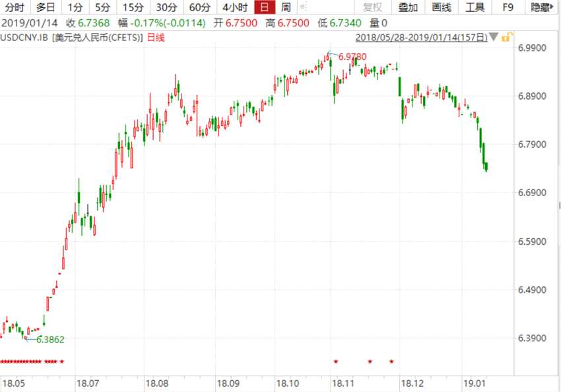Select the 5分 five-minute period

click(103, 7)
